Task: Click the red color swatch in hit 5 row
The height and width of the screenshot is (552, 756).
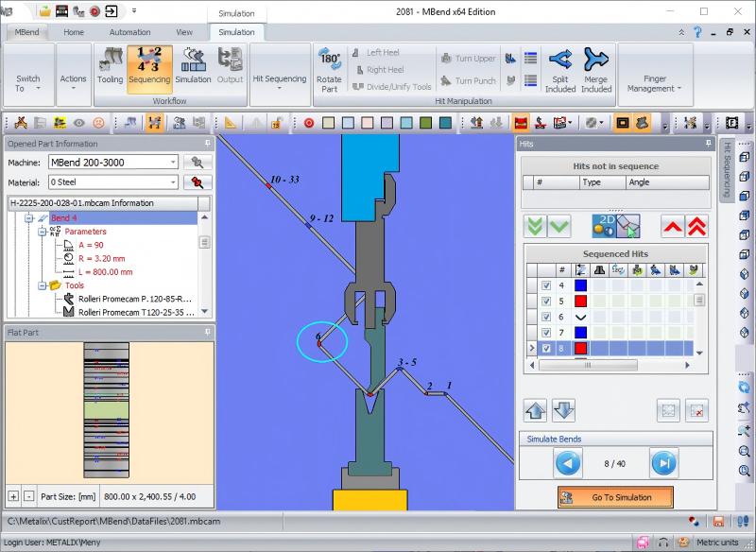Action: [580, 302]
